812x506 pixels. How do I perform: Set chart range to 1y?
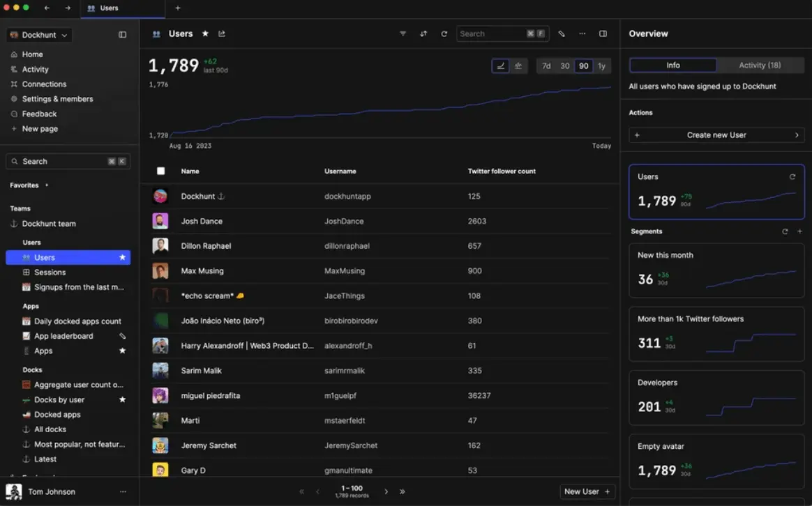602,66
